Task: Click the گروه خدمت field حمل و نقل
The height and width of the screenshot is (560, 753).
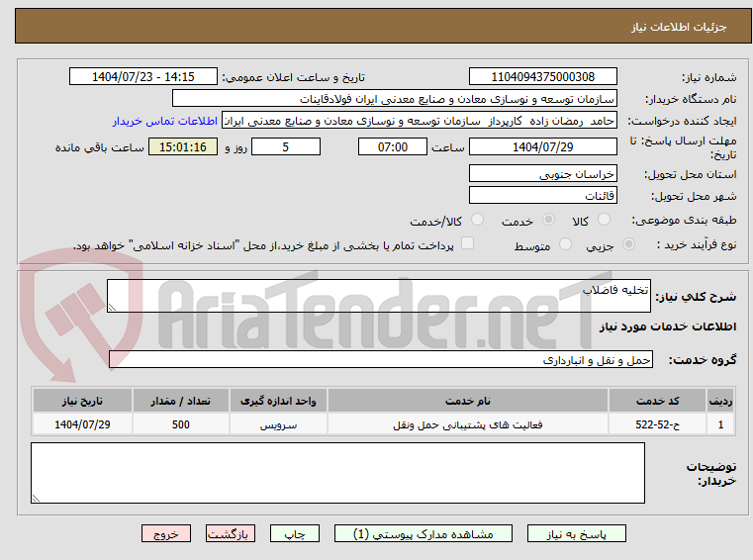Action: click(x=380, y=359)
